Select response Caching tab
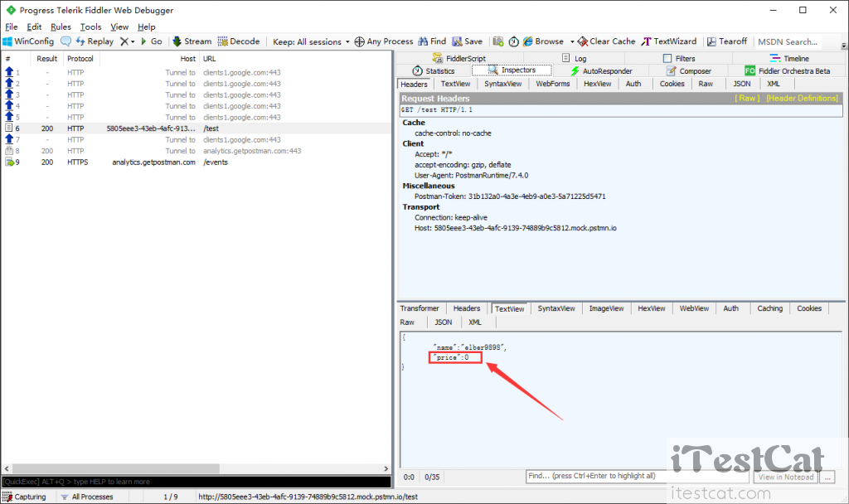The image size is (849, 504). [770, 308]
